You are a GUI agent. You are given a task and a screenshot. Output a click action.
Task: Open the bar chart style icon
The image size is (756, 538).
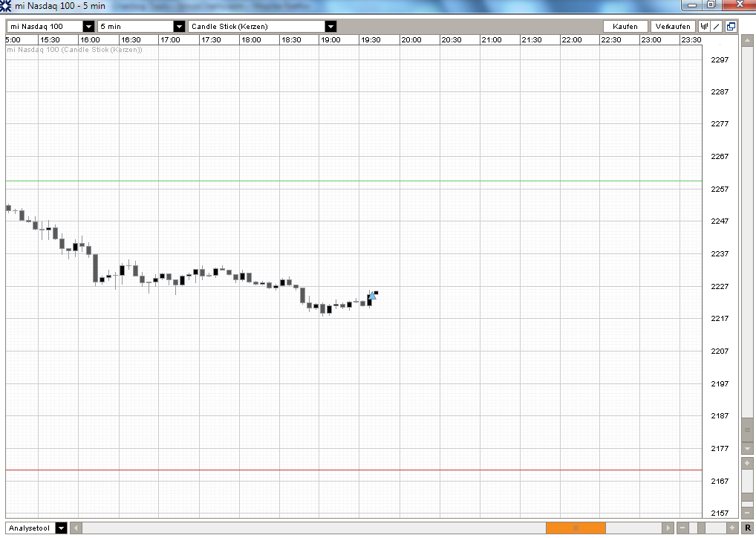[x=705, y=27]
